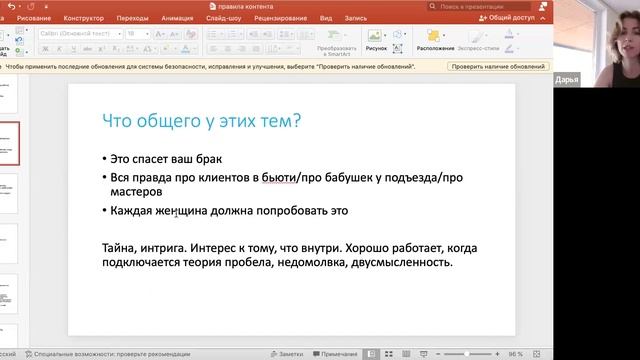Toggle italic (К) formatting
The width and height of the screenshot is (640, 360).
[x=59, y=49]
